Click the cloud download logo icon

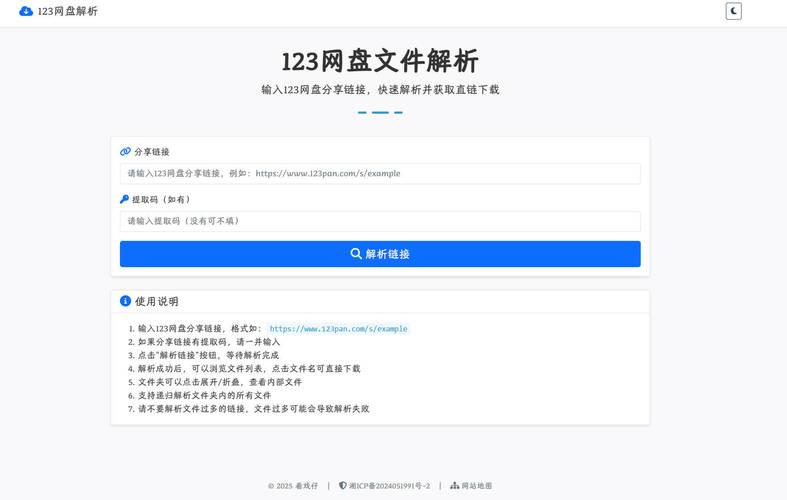point(26,11)
